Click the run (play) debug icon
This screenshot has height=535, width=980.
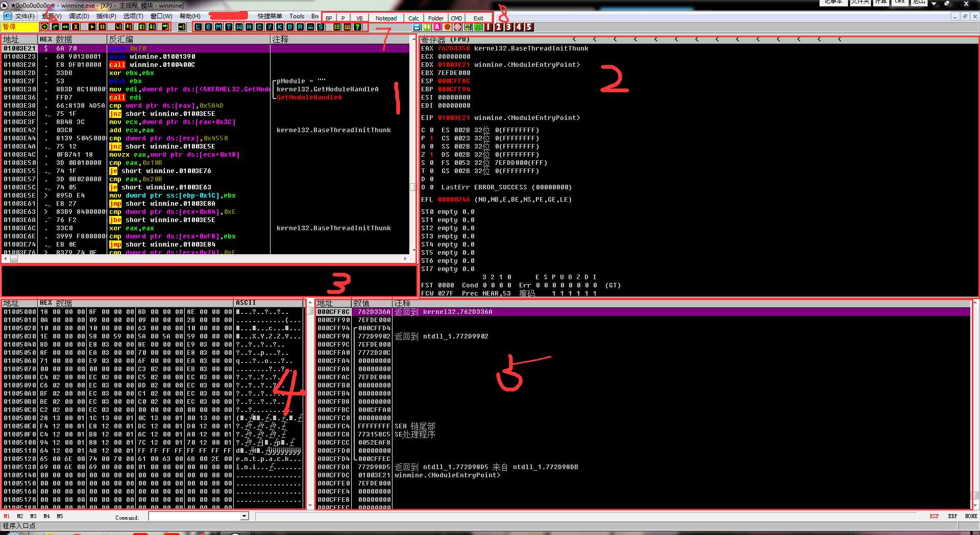(x=92, y=27)
